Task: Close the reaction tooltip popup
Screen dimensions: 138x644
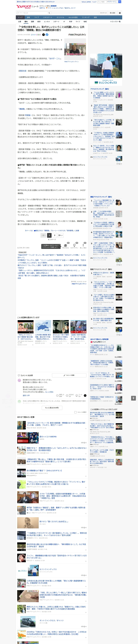Action: click(60, 245)
